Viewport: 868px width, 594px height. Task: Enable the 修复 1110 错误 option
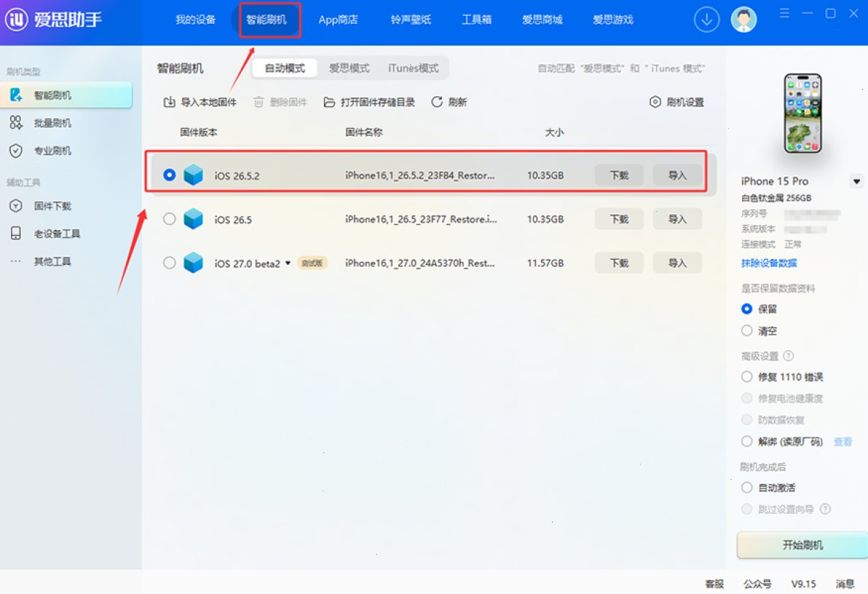747,377
